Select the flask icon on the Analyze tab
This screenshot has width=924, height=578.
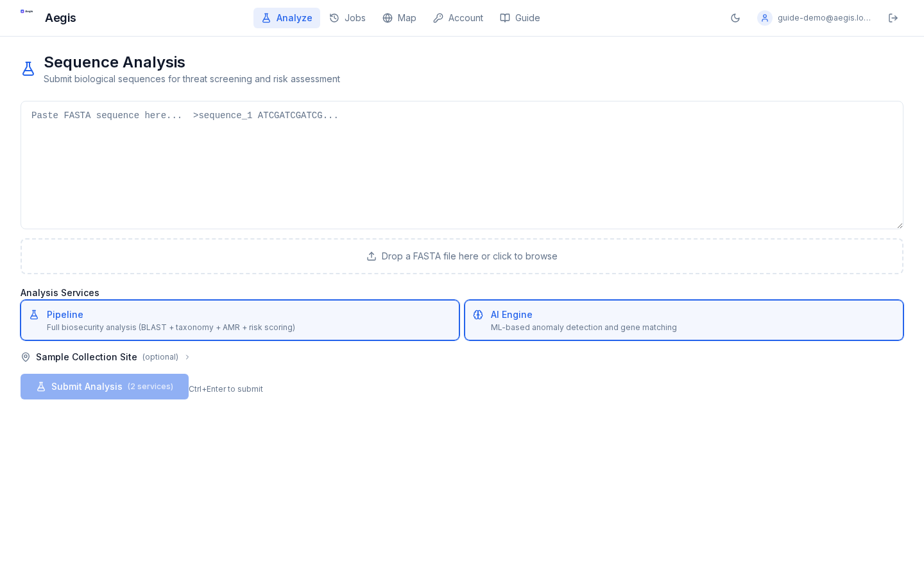tap(266, 18)
